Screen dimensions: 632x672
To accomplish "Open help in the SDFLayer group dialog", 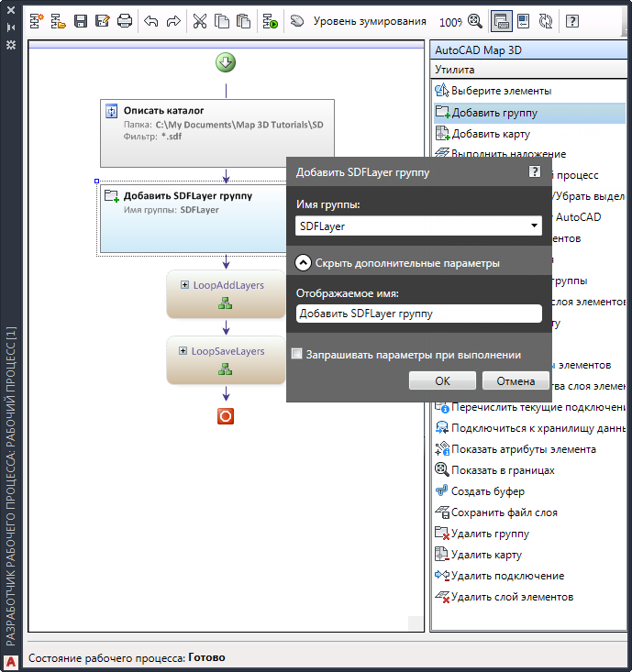I will pos(534,171).
